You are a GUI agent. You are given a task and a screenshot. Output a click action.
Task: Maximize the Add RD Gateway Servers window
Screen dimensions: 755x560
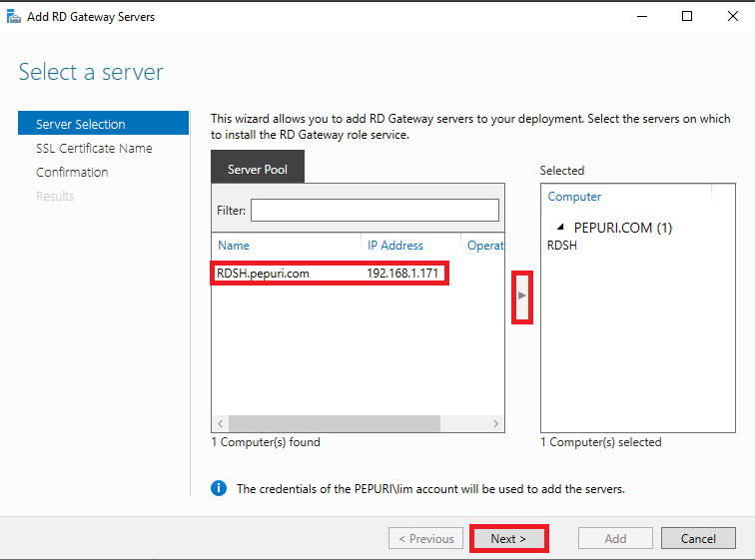tap(687, 16)
